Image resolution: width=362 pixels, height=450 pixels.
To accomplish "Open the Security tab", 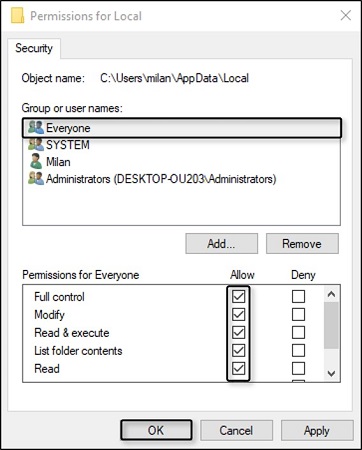I will (x=34, y=48).
